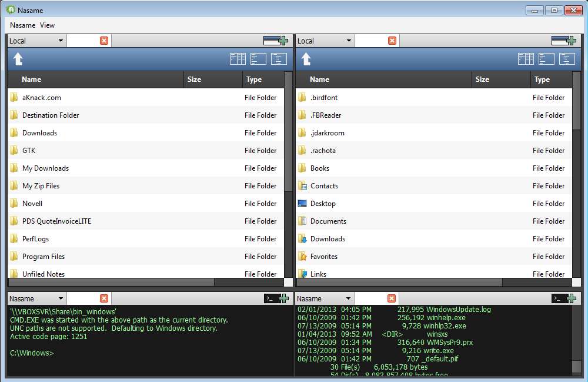588x382 pixels.
Task: Click the winsxs DIR line in console
Action: point(372,334)
